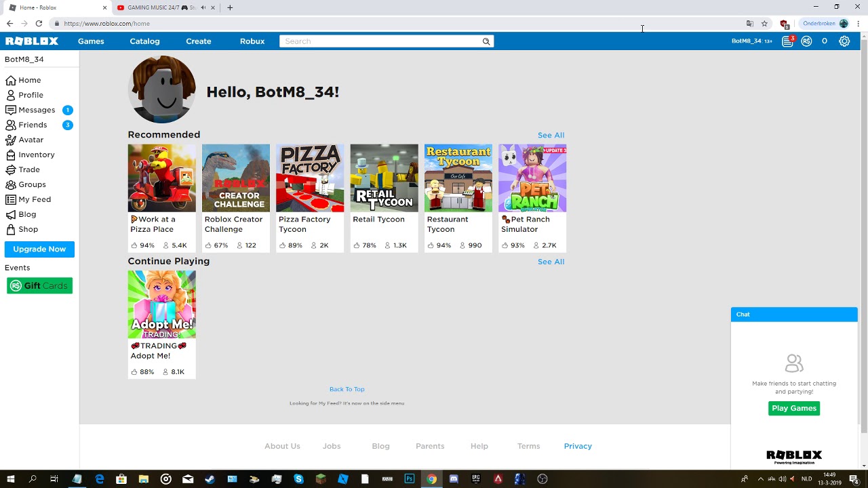Open the Robux menu item
The image size is (868, 488).
(x=252, y=41)
